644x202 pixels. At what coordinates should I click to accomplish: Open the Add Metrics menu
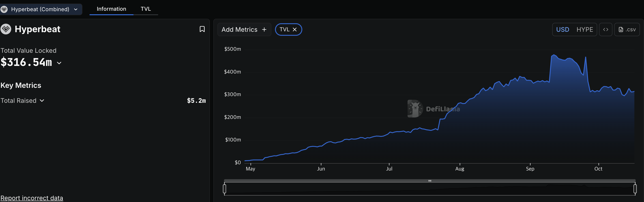(x=244, y=29)
